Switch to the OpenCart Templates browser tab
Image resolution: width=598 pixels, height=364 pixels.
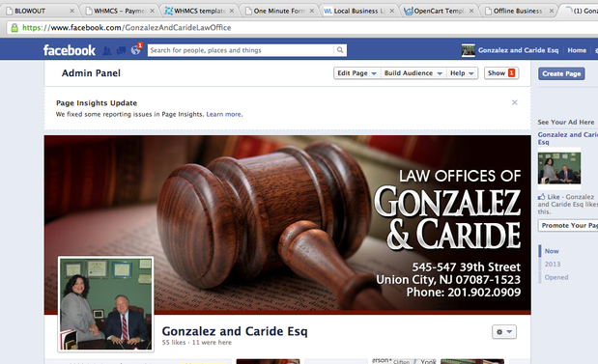440,11
